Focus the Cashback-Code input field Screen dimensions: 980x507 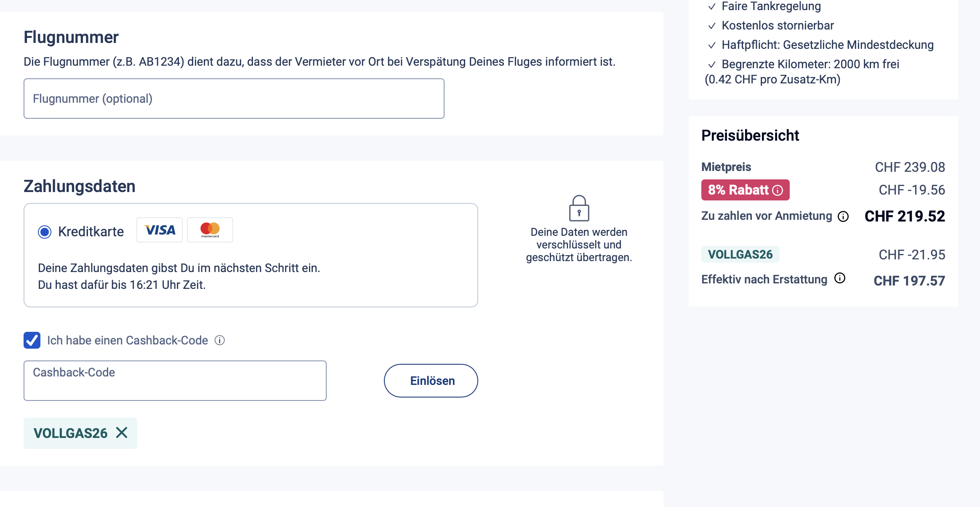point(175,381)
